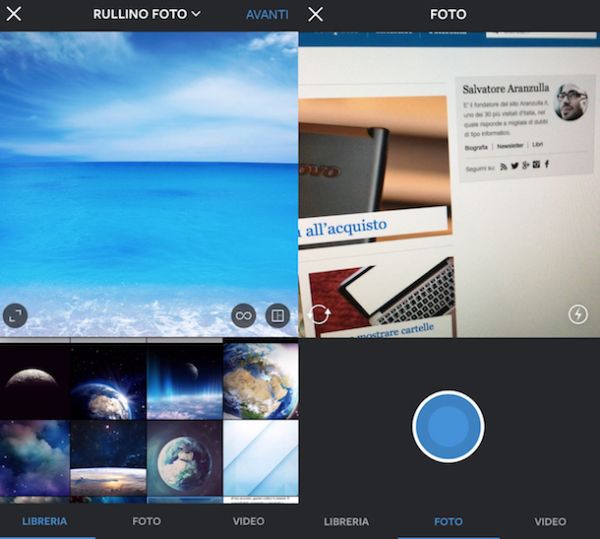The height and width of the screenshot is (539, 600).
Task: Open Video tab in the camera screen
Action: tap(550, 521)
